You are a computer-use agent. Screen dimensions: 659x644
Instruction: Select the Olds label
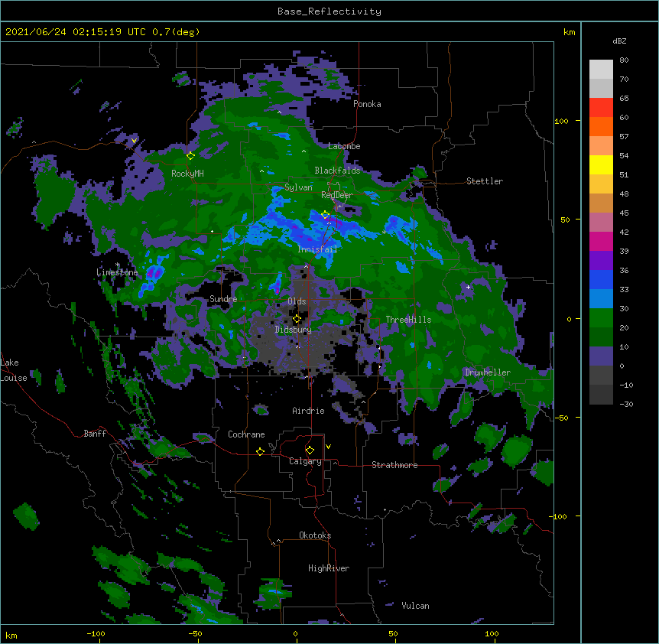click(297, 301)
